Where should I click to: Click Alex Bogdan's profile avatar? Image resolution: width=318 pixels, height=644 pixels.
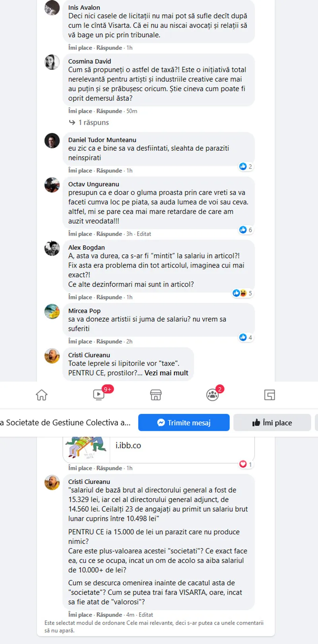click(x=52, y=248)
